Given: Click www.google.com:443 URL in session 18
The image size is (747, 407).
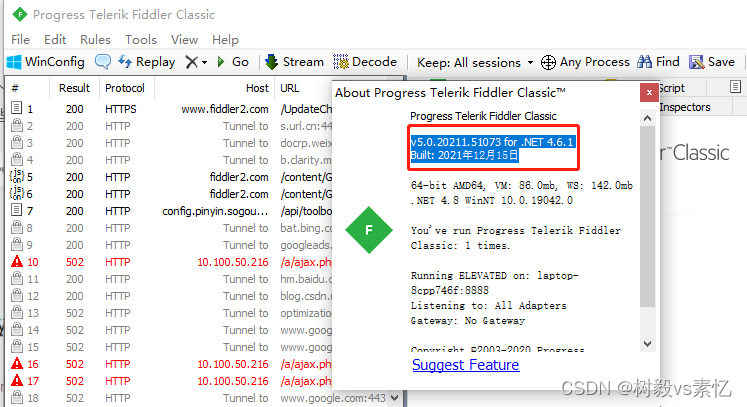Looking at the screenshot, I should pos(333,398).
